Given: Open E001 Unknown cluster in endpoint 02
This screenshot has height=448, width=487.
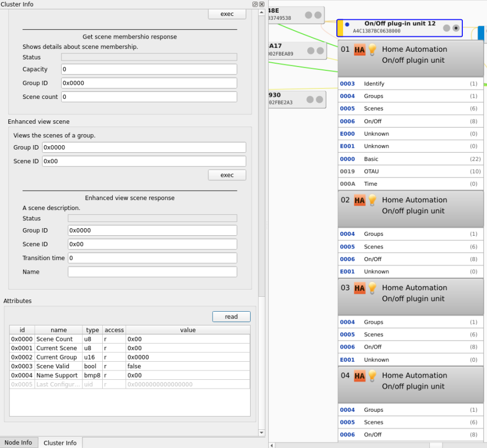Looking at the screenshot, I should tap(411, 272).
